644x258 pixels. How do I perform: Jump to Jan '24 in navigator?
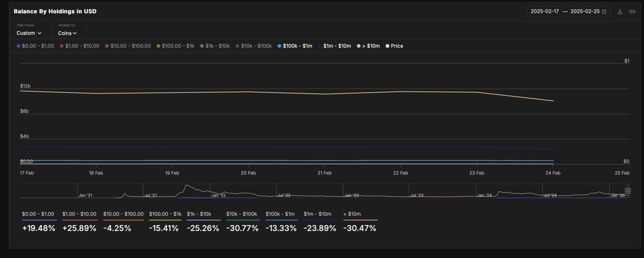(x=485, y=195)
